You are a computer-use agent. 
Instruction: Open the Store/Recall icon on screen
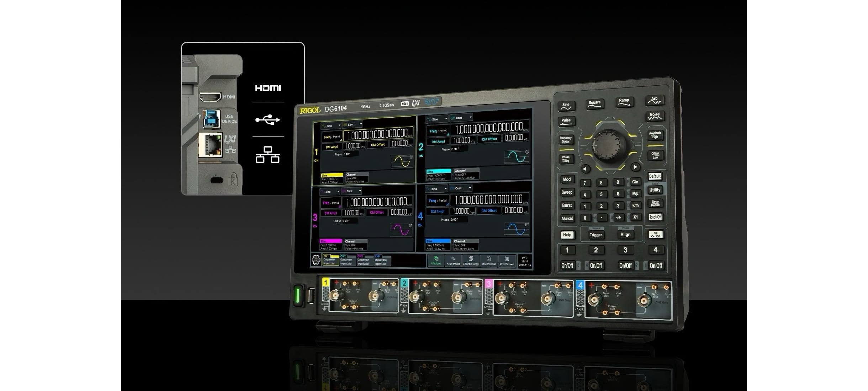tap(488, 261)
